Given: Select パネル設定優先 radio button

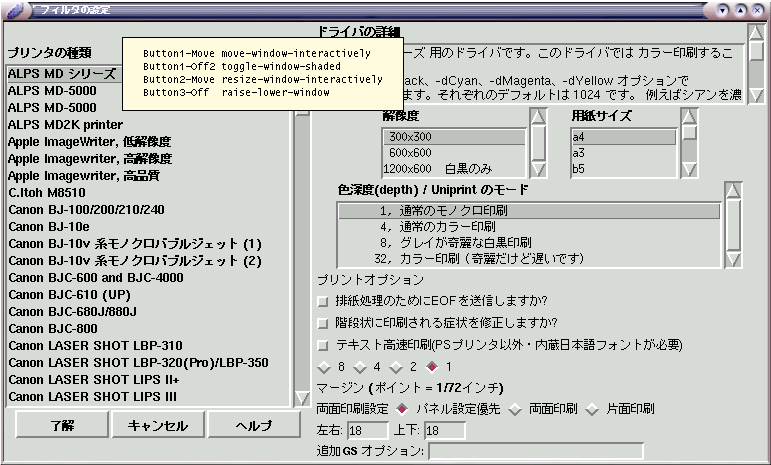Looking at the screenshot, I should click(x=402, y=409).
